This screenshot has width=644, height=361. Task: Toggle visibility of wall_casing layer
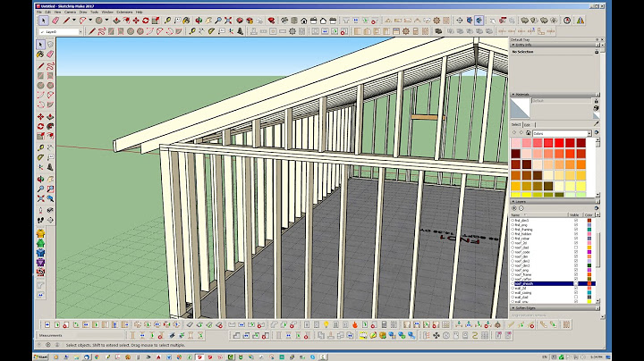point(576,292)
